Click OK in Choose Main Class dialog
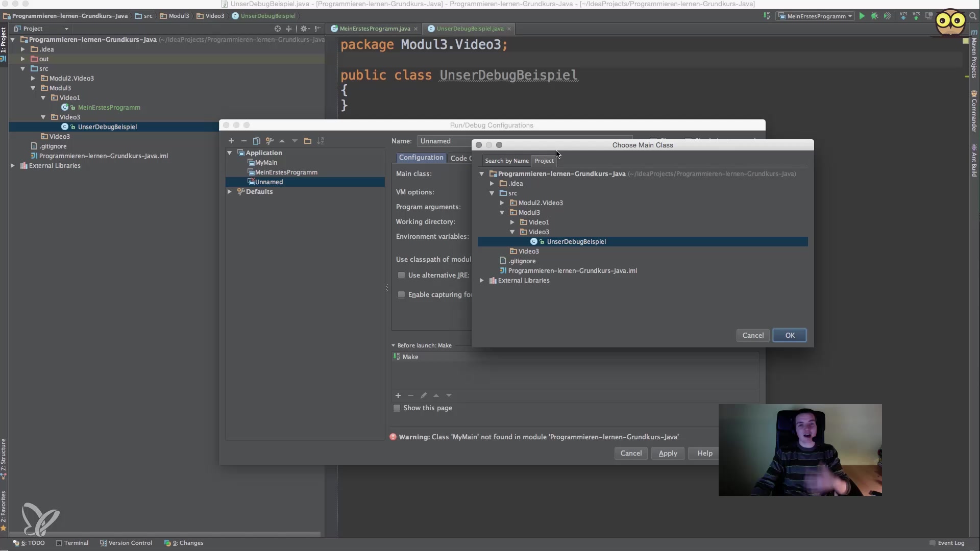Image resolution: width=980 pixels, height=551 pixels. (x=789, y=336)
